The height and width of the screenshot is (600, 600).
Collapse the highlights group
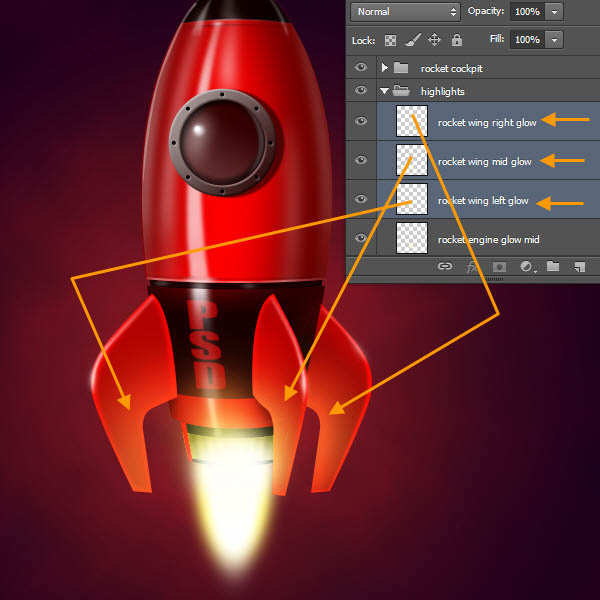coord(384,91)
